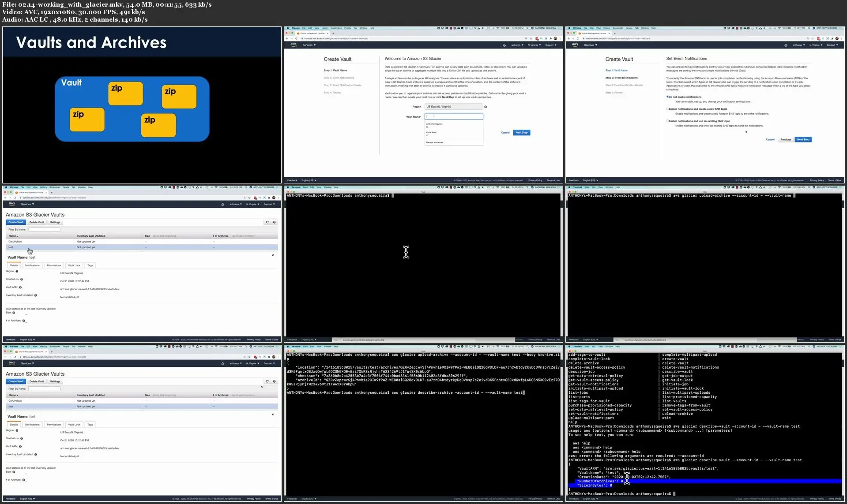In the Vaults frame lacking hand cursor, open Permissions tab
Screen dimensions: 847x504
tap(54, 425)
